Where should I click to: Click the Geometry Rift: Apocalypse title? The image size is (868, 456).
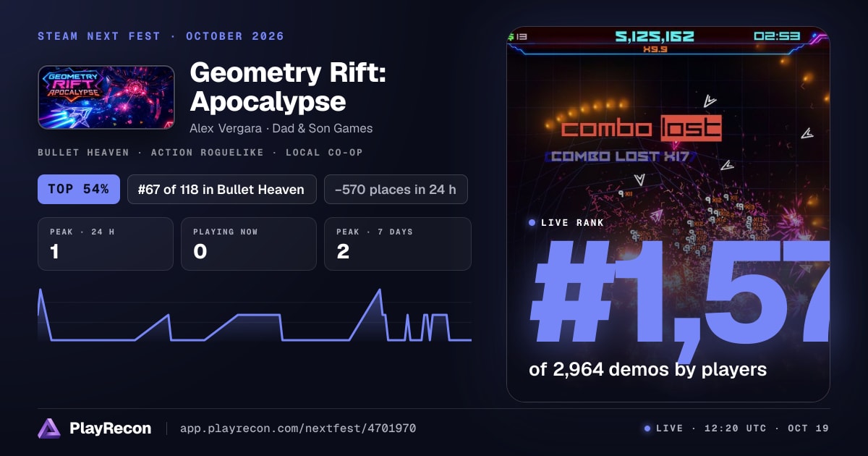(287, 87)
